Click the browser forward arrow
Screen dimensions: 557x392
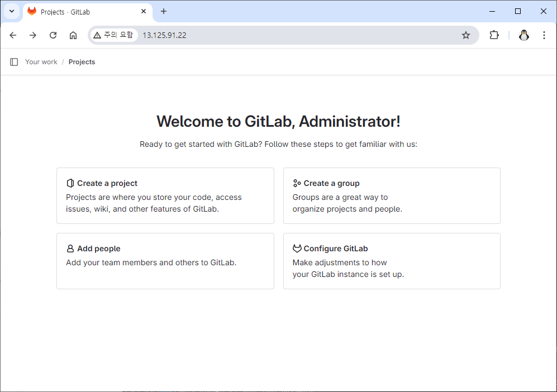click(x=33, y=35)
